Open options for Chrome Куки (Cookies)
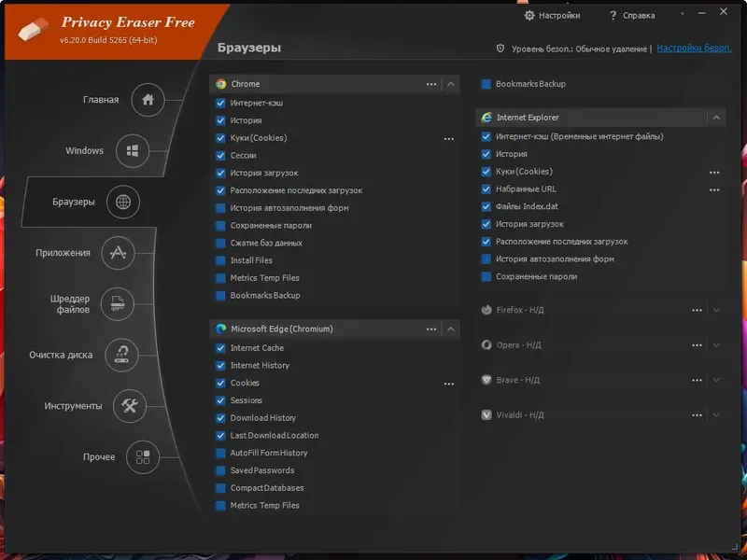The height and width of the screenshot is (560, 747). pyautogui.click(x=449, y=137)
